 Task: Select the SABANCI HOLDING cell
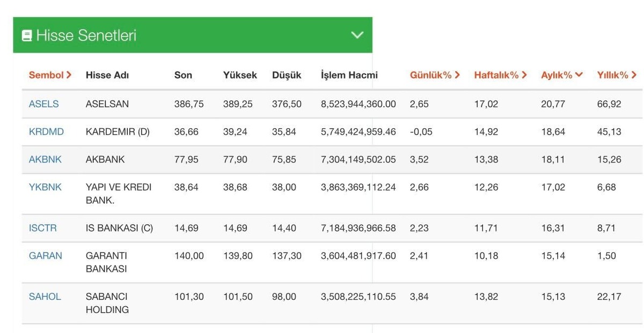pyautogui.click(x=107, y=303)
